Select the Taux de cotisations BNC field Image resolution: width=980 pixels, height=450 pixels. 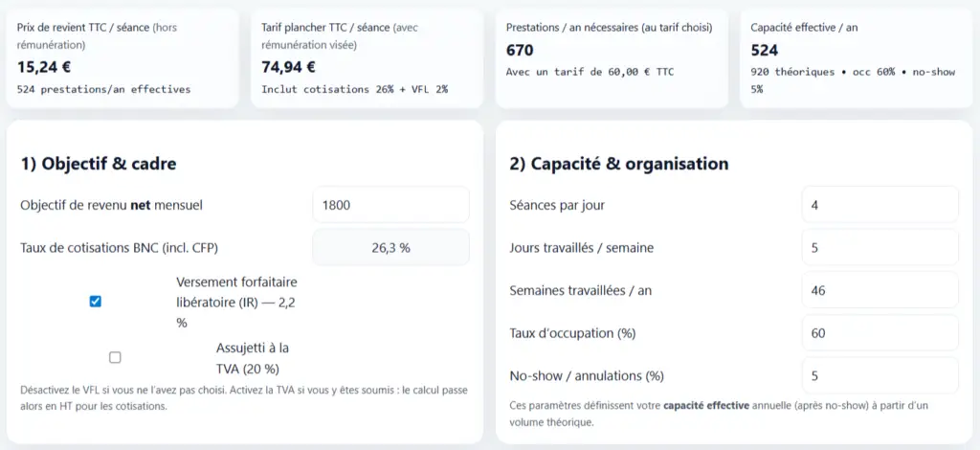(390, 247)
